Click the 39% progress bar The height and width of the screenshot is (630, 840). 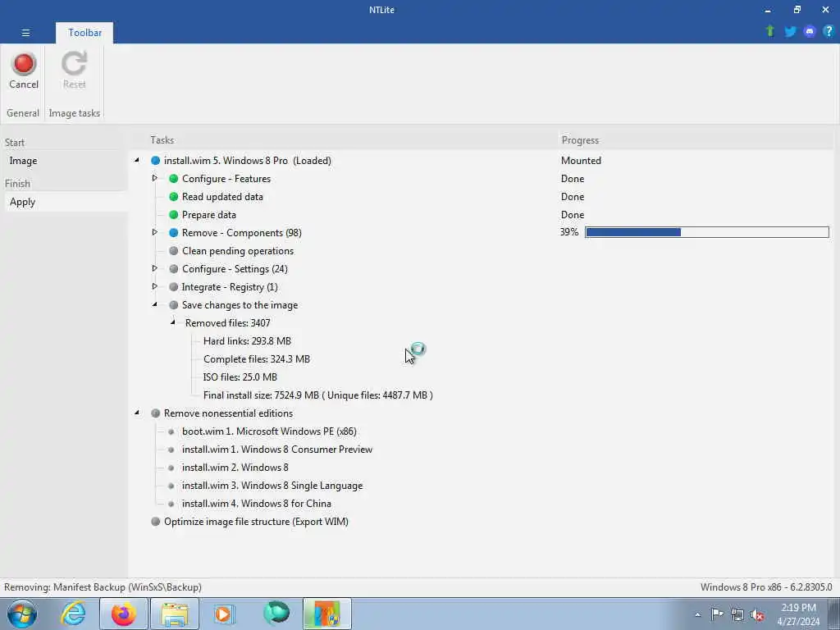[x=706, y=232]
